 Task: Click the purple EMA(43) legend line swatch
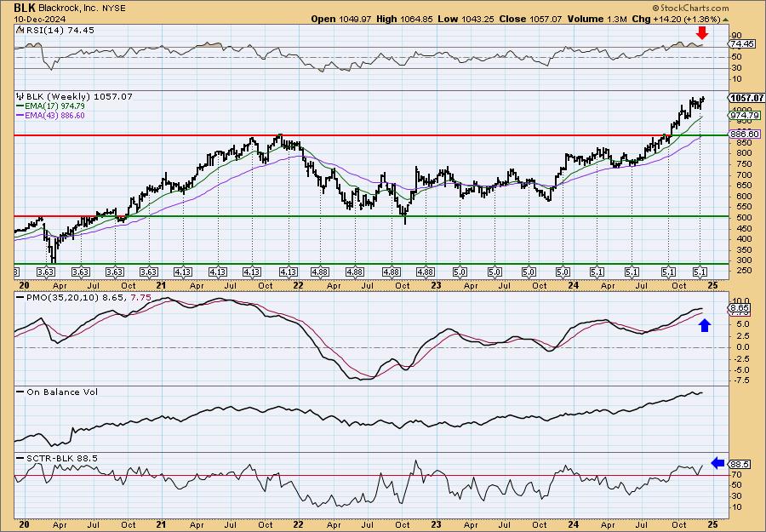(x=20, y=116)
